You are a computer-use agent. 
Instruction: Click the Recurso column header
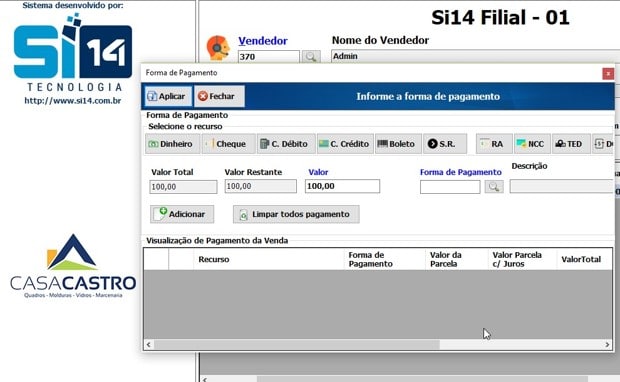click(269, 259)
